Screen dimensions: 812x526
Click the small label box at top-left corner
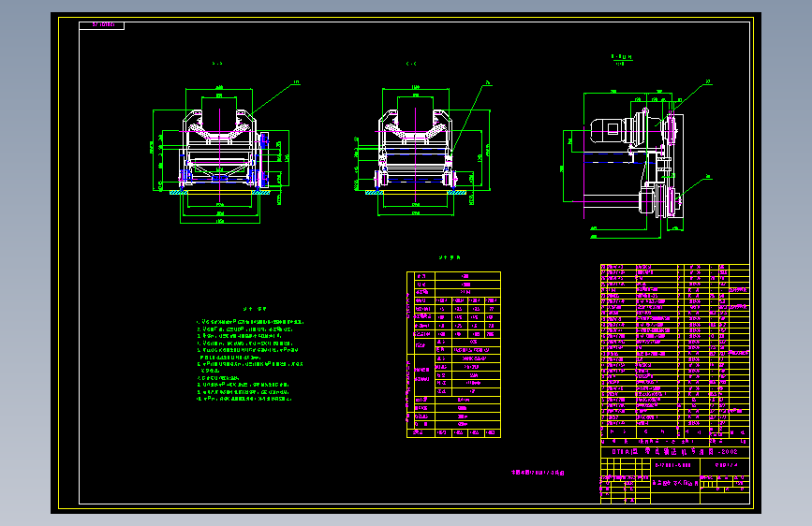point(101,25)
